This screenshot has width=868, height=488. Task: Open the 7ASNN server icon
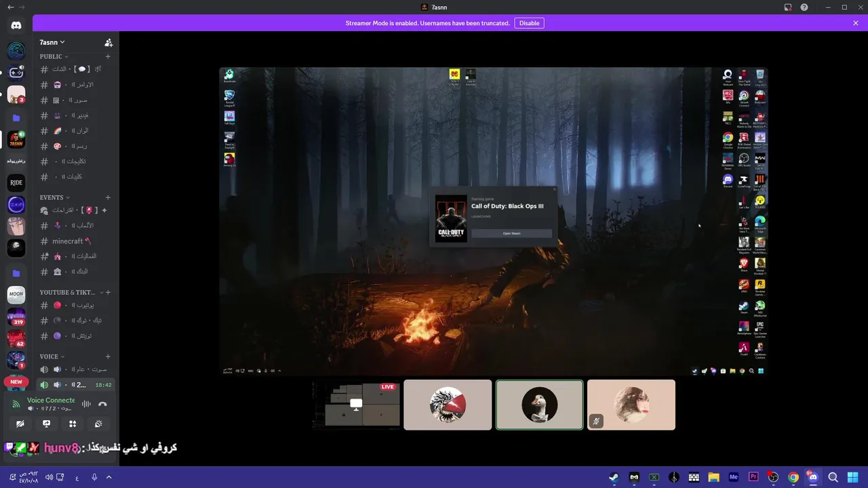[x=16, y=140]
